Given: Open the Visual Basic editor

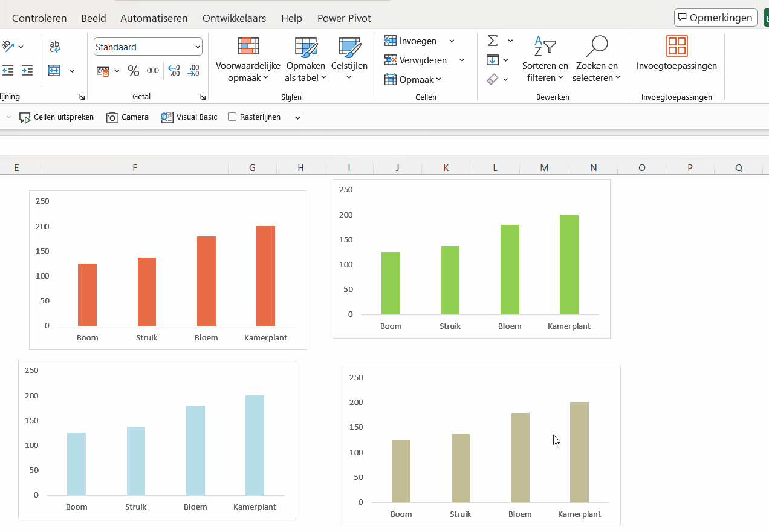Looking at the screenshot, I should pyautogui.click(x=189, y=117).
